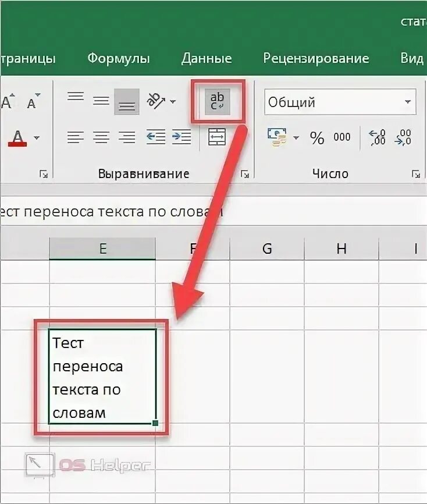Open the text orientation dropdown arrow
This screenshot has width=427, height=504.
[173, 102]
